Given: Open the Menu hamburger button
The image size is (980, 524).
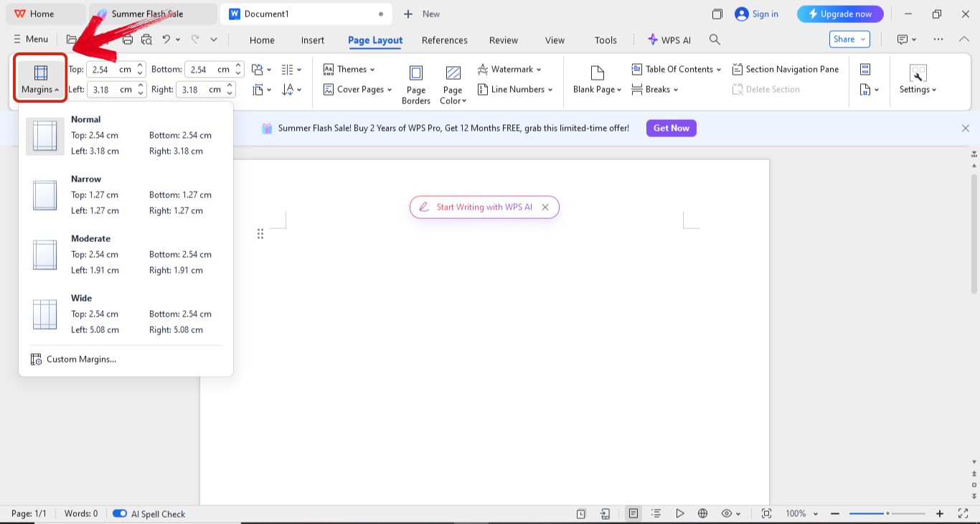Looking at the screenshot, I should [31, 39].
